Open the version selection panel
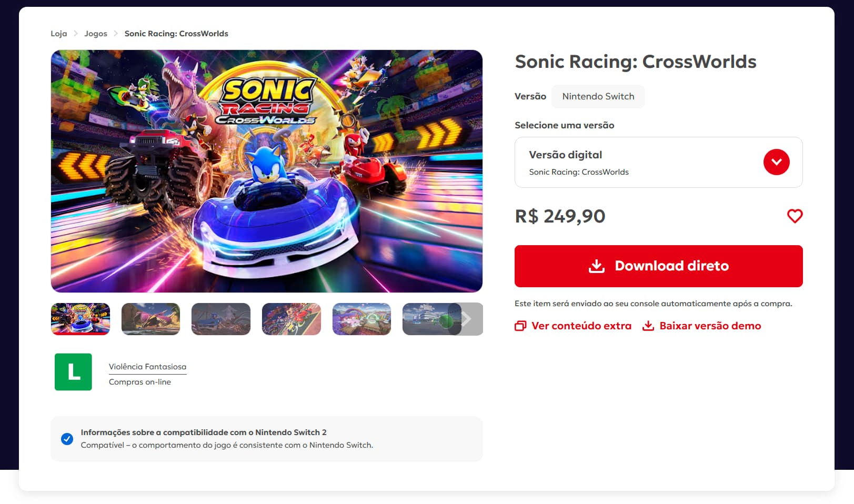This screenshot has width=854, height=504. coord(658,162)
